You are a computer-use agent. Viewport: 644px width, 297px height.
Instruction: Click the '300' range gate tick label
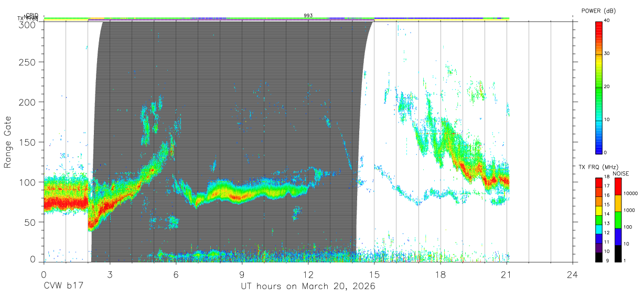tap(27, 25)
